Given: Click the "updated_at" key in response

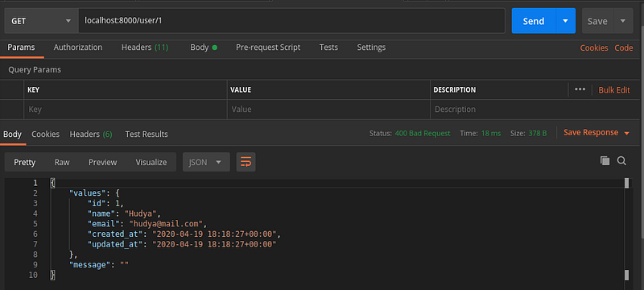Looking at the screenshot, I should [115, 244].
